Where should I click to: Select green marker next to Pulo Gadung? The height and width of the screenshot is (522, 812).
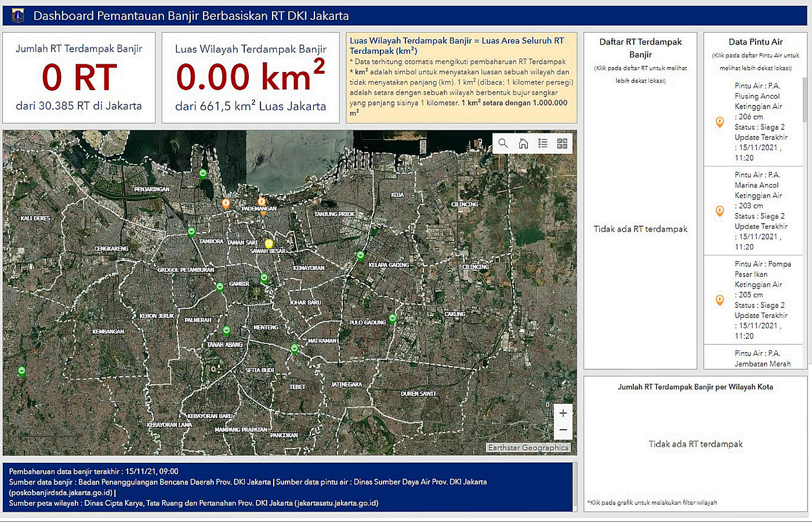click(393, 318)
